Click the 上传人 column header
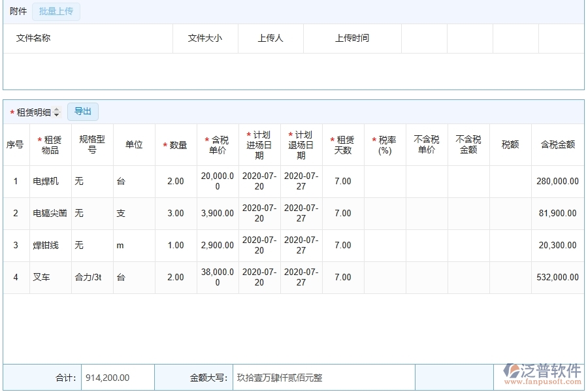Image resolution: width=588 pixels, height=392 pixels. [x=270, y=39]
